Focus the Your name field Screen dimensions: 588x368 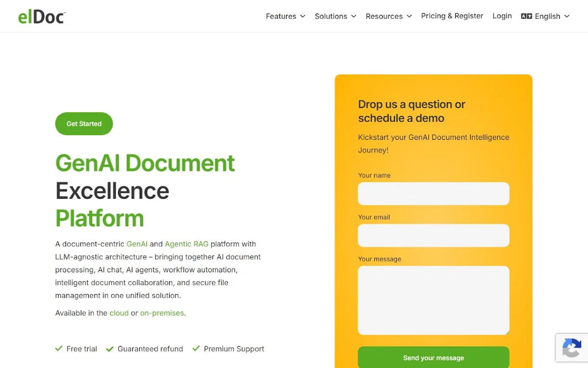tap(434, 193)
